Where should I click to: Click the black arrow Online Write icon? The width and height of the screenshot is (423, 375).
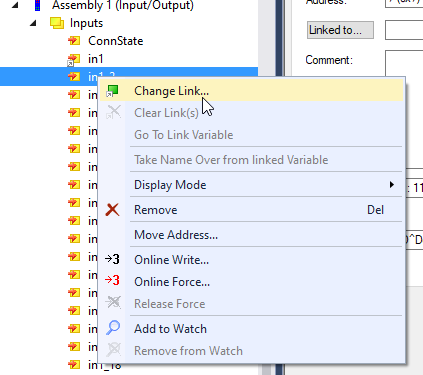[x=112, y=259]
